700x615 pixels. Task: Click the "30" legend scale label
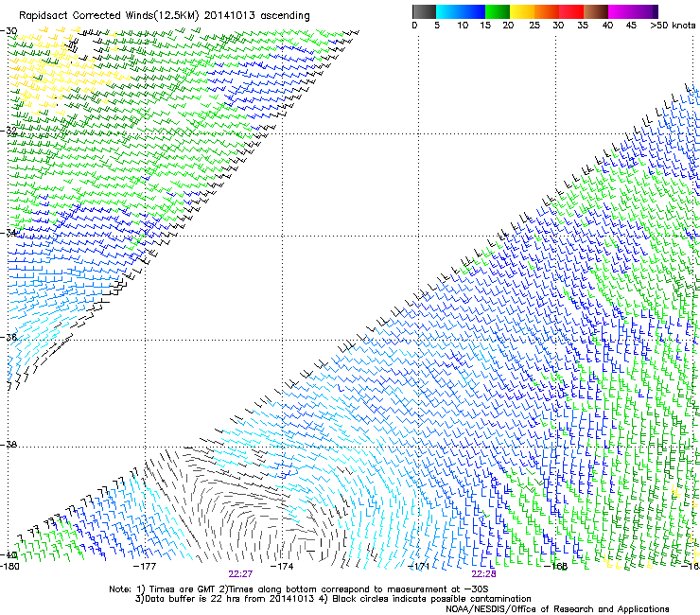[x=558, y=26]
